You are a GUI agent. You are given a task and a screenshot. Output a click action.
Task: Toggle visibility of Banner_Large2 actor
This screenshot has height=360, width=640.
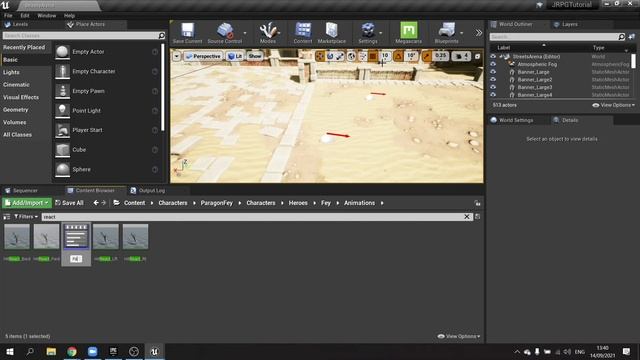pyautogui.click(x=493, y=80)
